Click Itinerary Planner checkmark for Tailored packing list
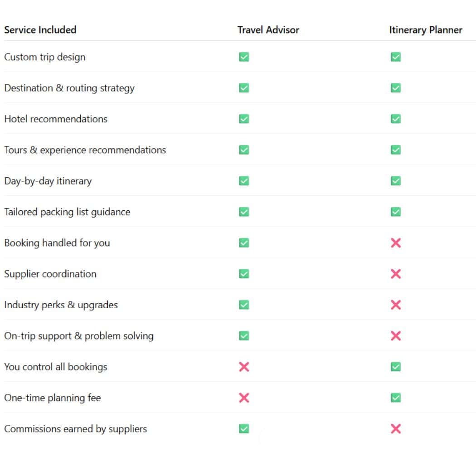 click(x=396, y=212)
